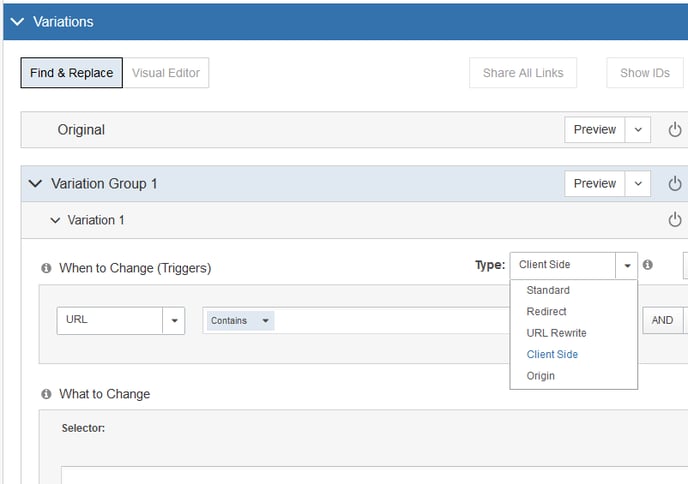Collapse the Variation 1 chevron

coord(55,220)
